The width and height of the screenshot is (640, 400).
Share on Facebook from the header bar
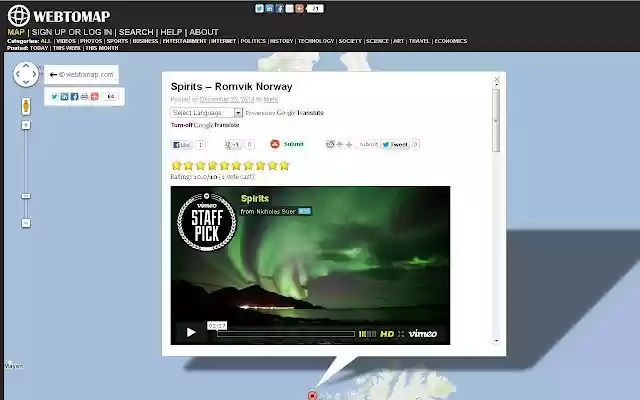280,9
